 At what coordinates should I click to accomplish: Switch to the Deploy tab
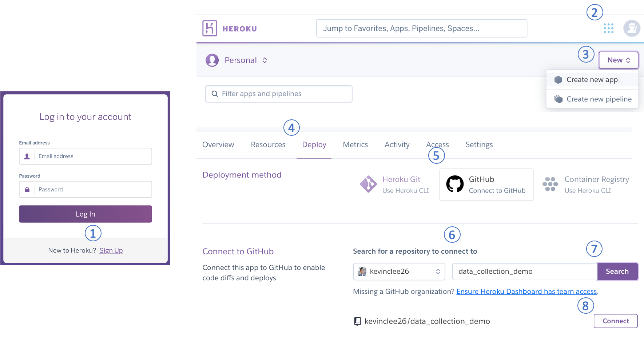314,145
